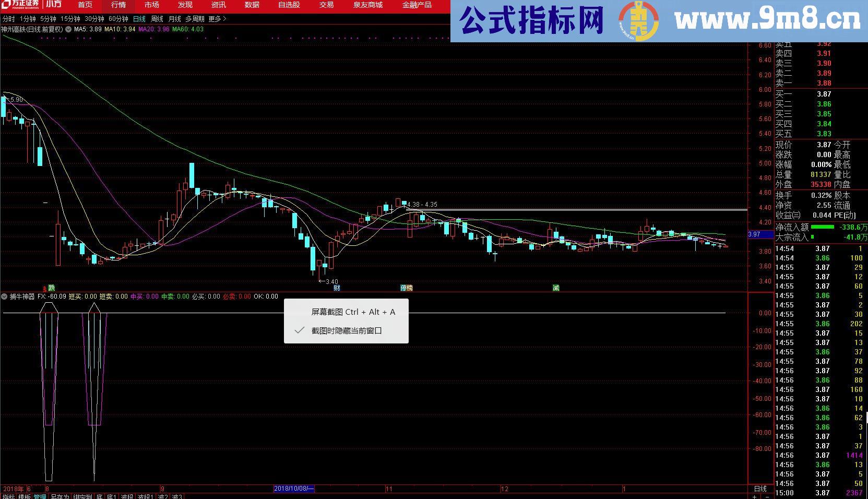Click the 净流入额 green bar
This screenshot has height=499, width=868.
[x=823, y=227]
